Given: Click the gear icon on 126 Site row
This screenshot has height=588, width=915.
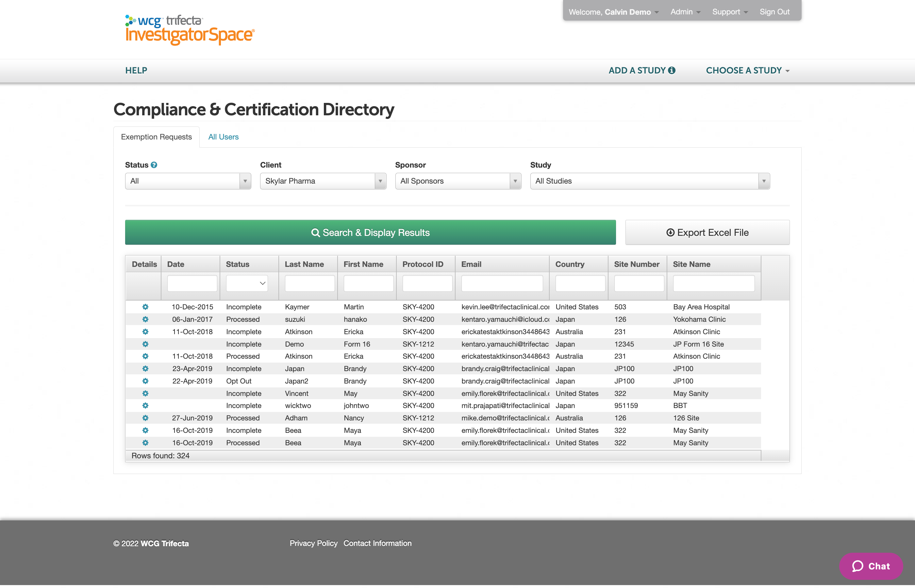Looking at the screenshot, I should click(x=145, y=418).
